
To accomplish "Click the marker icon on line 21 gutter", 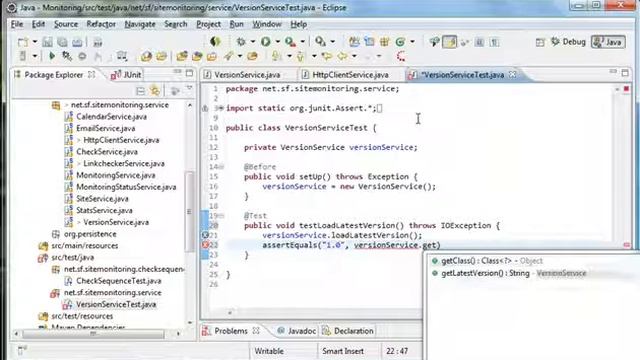I will 205,235.
